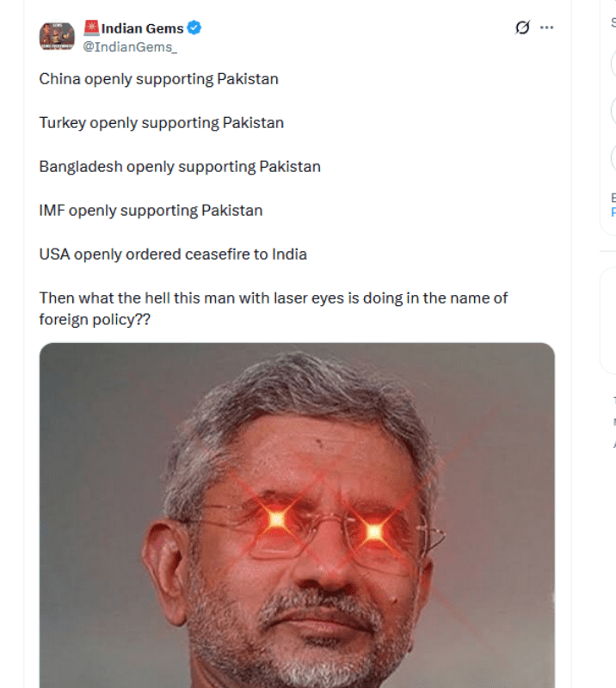Click the blue verified badge checkmark

click(x=194, y=28)
